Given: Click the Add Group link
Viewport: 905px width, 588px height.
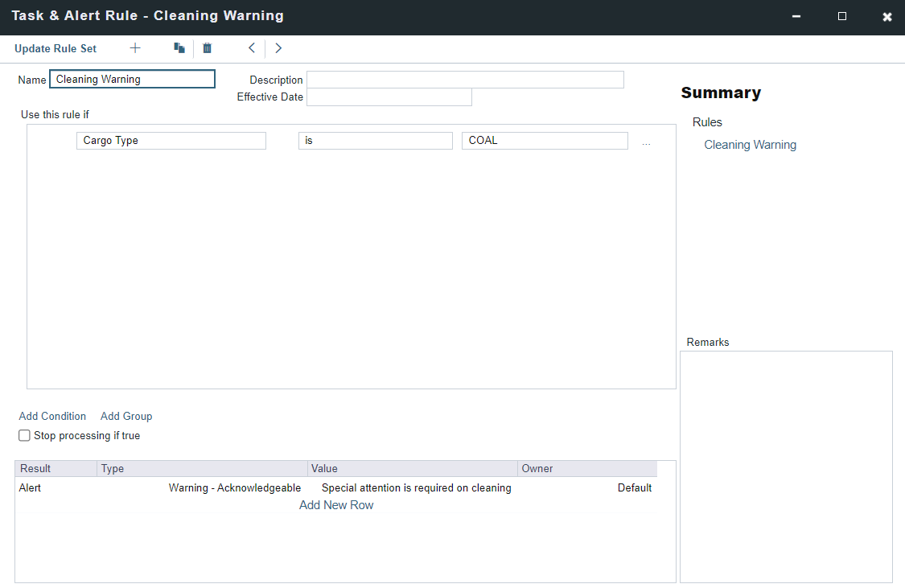Looking at the screenshot, I should [126, 416].
